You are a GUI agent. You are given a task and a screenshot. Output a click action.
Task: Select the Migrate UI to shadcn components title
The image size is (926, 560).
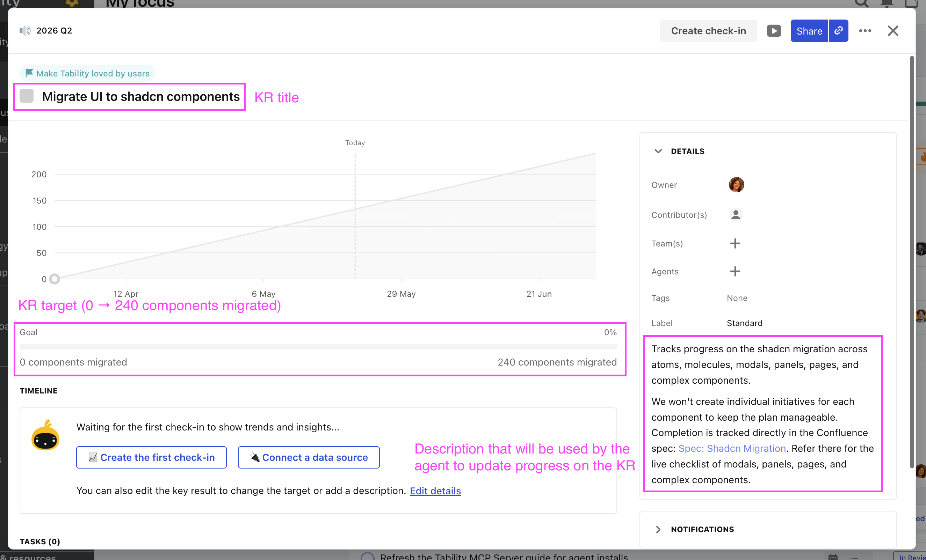pos(140,96)
